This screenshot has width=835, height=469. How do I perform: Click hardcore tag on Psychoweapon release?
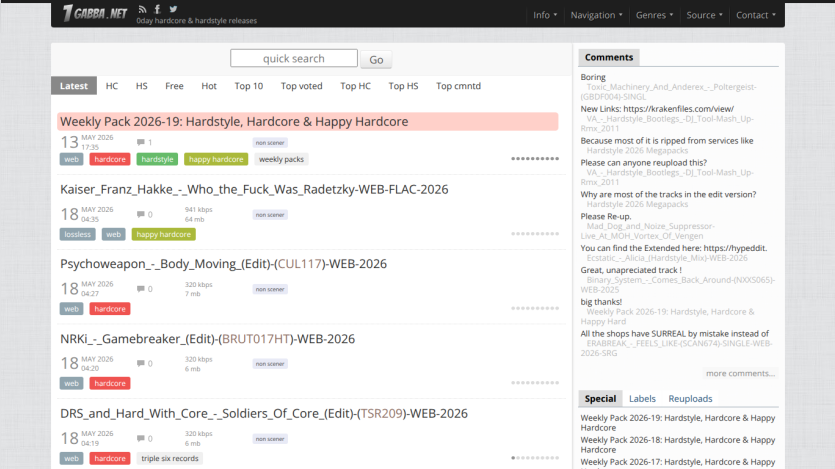coord(110,309)
